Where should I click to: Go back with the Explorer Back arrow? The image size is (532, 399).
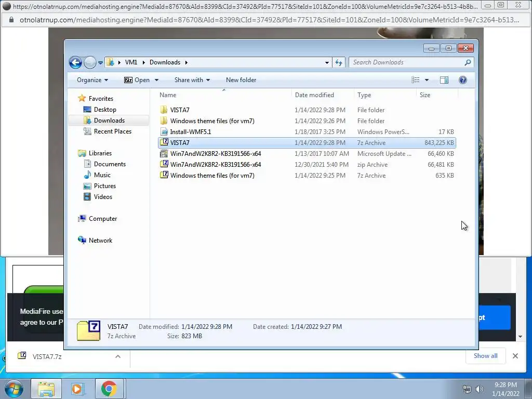coord(75,62)
